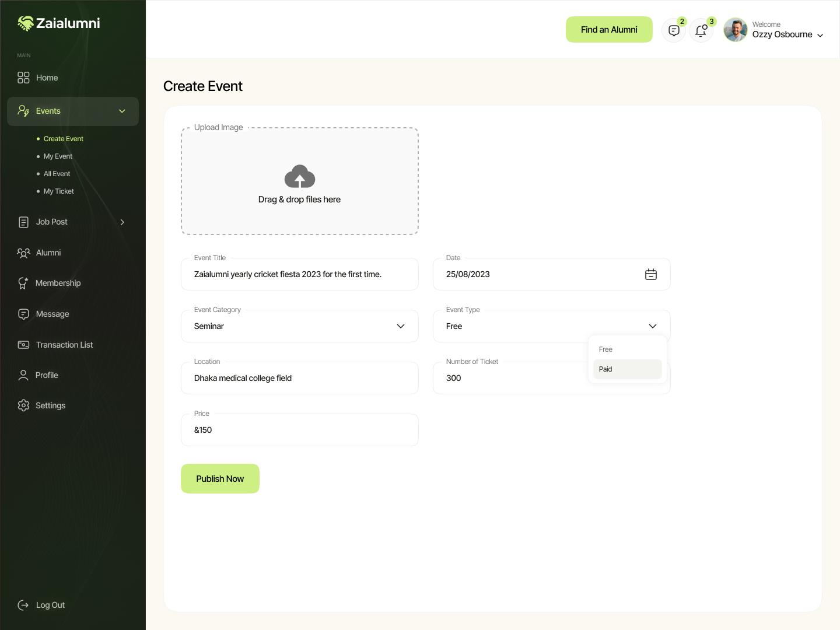Go to My Ticket menu item

coord(58,191)
